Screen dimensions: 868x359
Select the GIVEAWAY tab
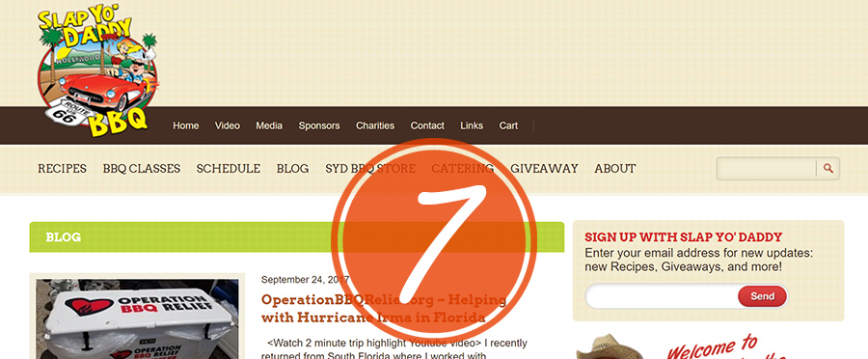(x=544, y=169)
